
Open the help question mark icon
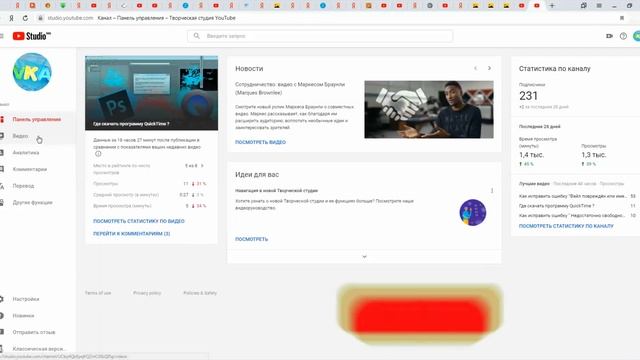click(x=623, y=36)
